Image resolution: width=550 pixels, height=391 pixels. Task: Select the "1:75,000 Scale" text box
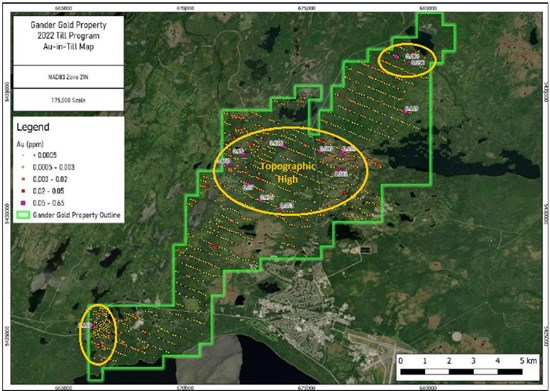coord(68,100)
